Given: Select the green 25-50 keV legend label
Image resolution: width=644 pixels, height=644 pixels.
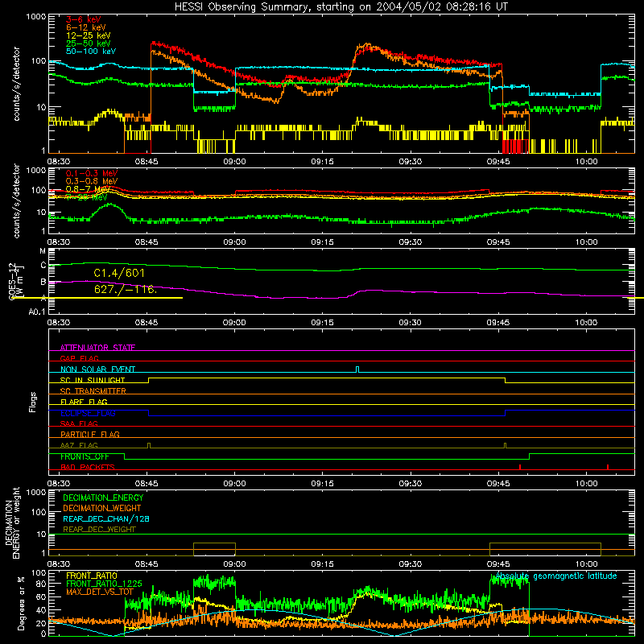Looking at the screenshot, I should [x=89, y=43].
